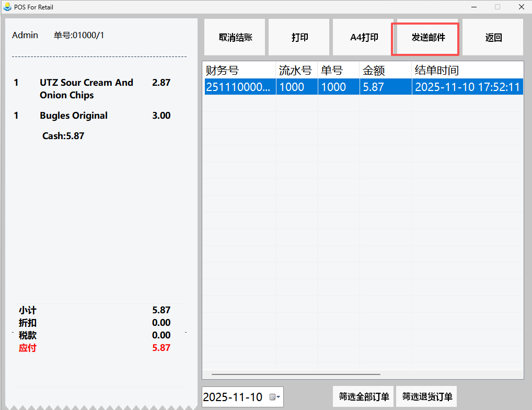
Task: Click the order table's horizontal scrollbar
Action: (296, 374)
